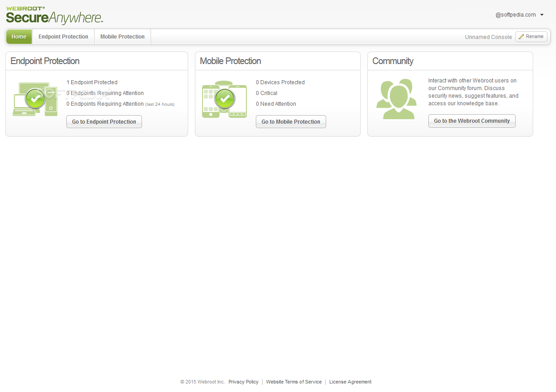
Task: Click the '0 Critical' text
Action: [x=267, y=93]
